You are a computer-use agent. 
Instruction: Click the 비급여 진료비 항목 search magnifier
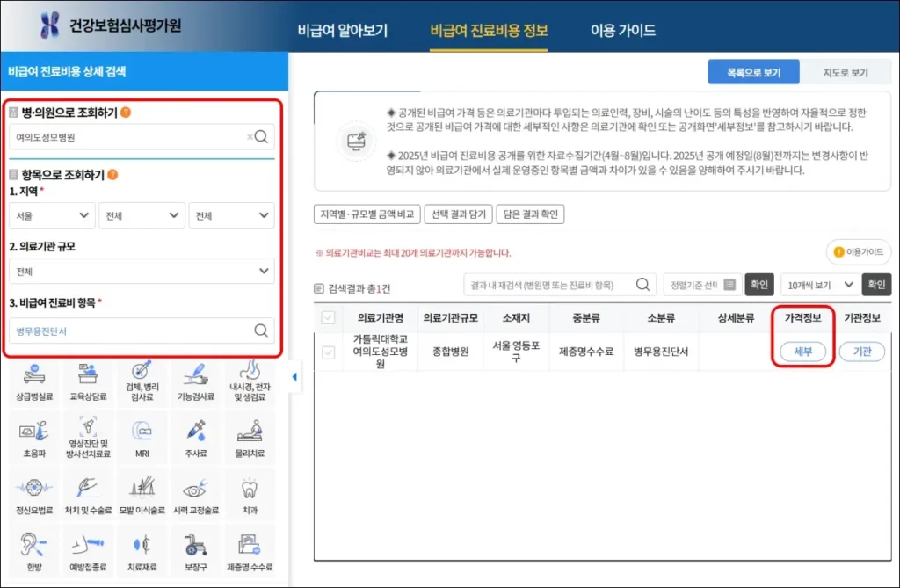coord(260,330)
